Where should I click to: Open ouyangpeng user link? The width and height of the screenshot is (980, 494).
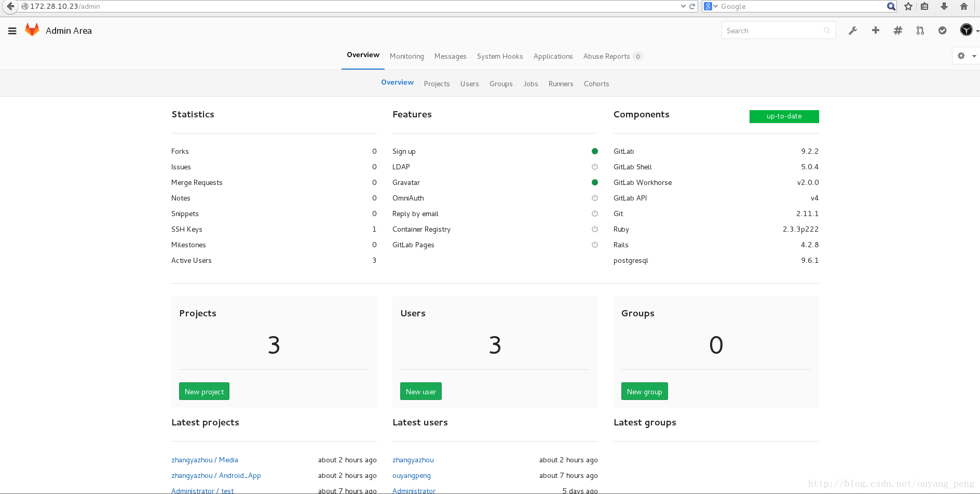pos(412,475)
